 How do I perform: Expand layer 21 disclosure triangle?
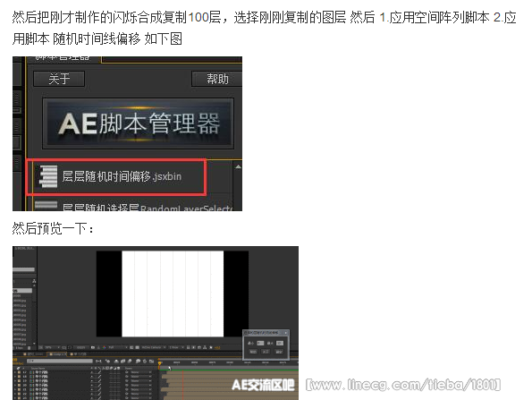pyautogui.click(x=15, y=389)
